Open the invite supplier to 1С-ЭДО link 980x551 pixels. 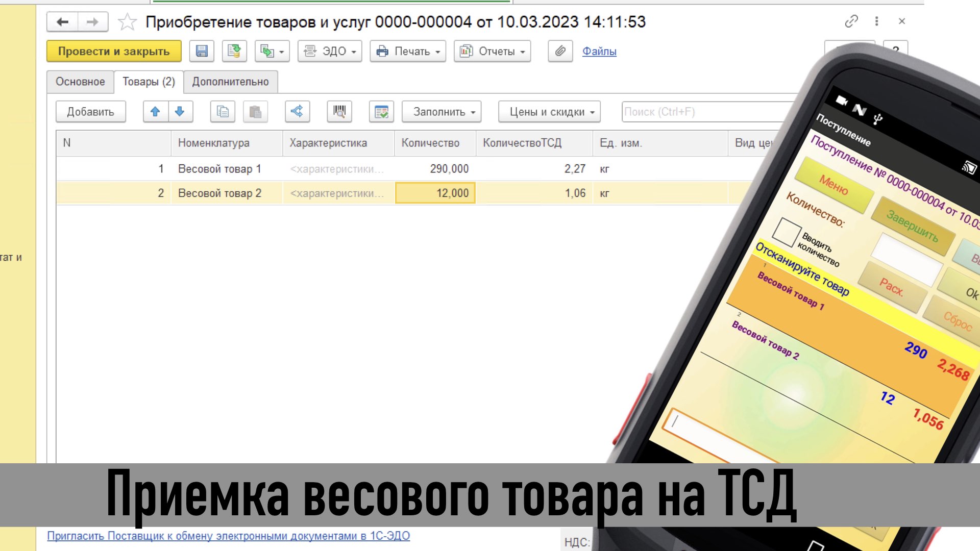(228, 536)
